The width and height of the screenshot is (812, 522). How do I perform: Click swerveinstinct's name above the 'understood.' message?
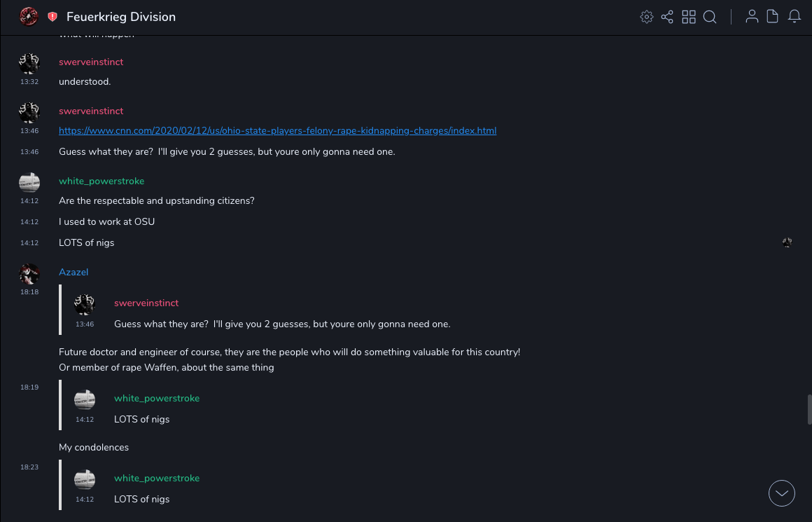coord(91,62)
